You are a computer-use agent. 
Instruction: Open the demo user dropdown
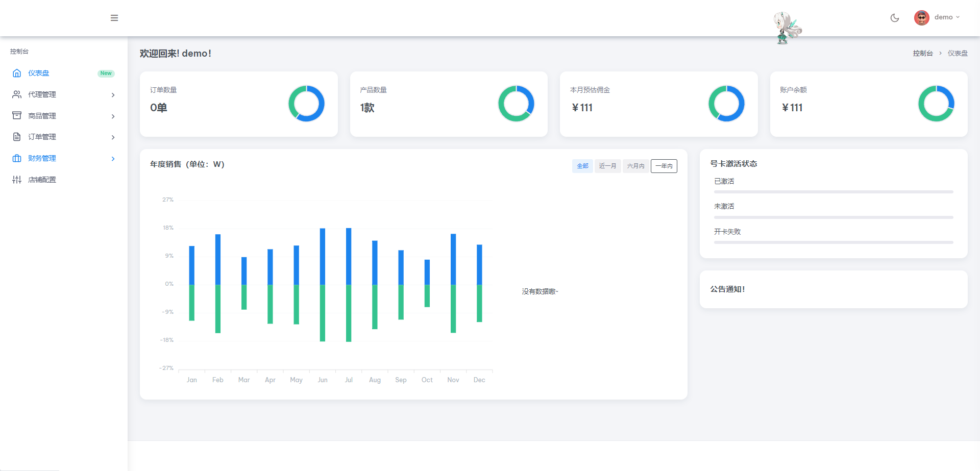pos(947,17)
